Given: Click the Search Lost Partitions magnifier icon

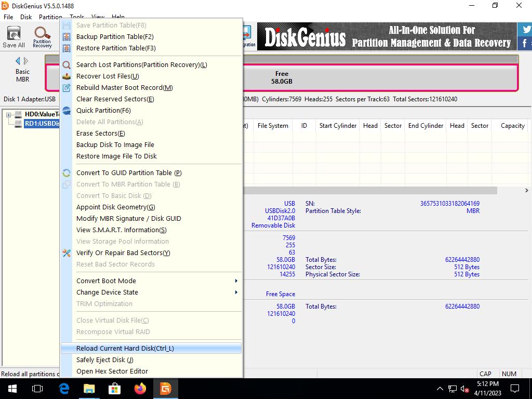Looking at the screenshot, I should 66,65.
